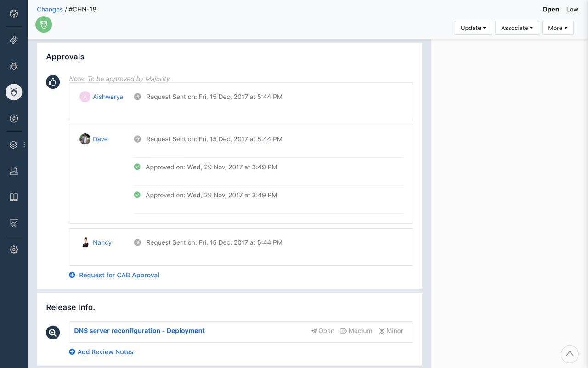Open the Assets layers icon in sidebar

click(x=13, y=145)
